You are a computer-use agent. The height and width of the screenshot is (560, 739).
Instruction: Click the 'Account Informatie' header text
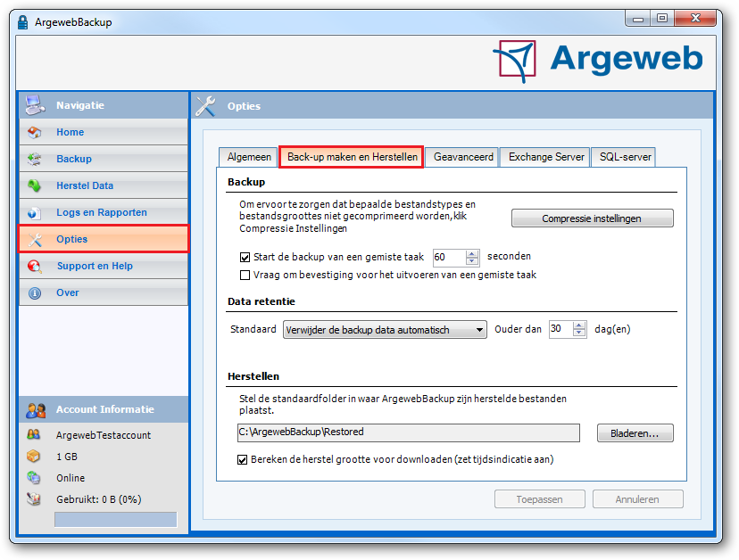coord(105,410)
